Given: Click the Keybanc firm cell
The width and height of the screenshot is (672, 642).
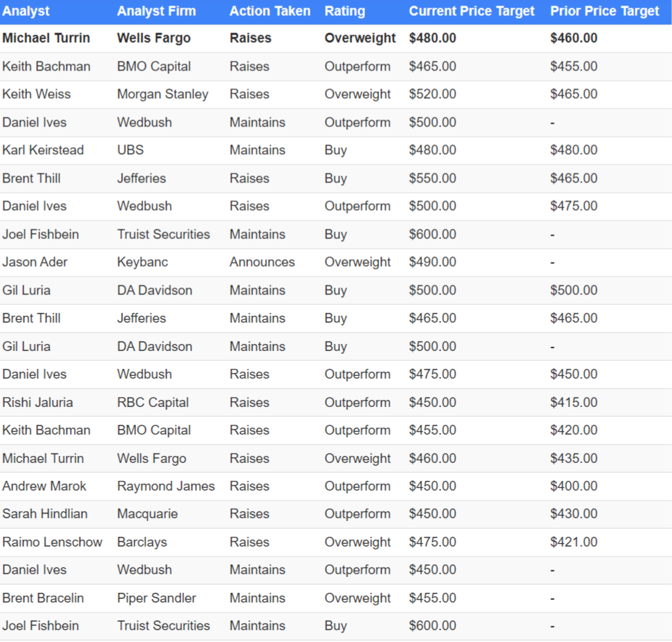Looking at the screenshot, I should click(142, 262).
